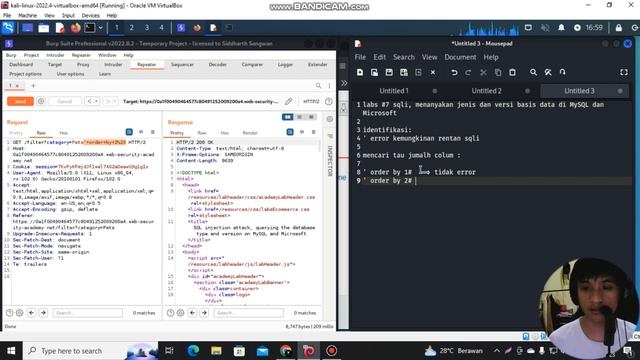Add a new Repeater tab with plus
Screen dimensions: 640x360
coord(33,86)
